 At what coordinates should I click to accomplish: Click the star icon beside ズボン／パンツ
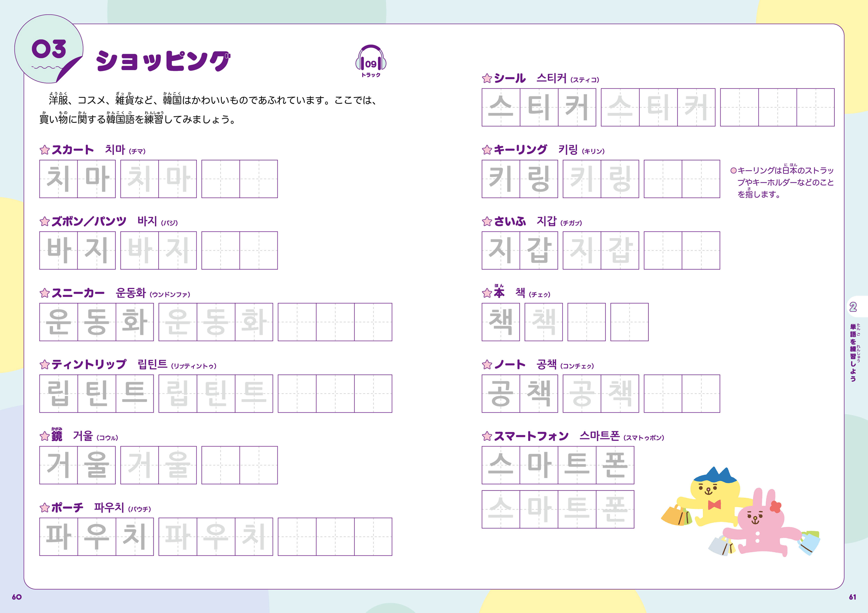pos(44,222)
